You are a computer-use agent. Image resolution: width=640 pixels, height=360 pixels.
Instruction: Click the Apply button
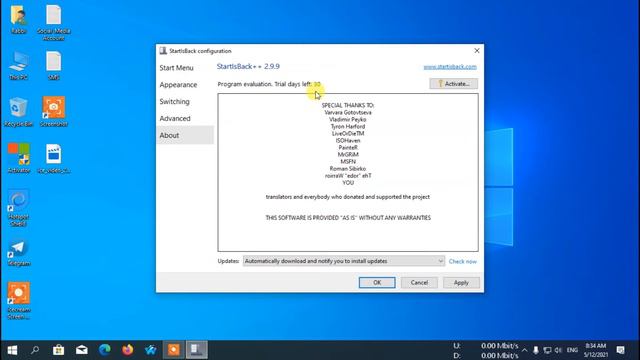pyautogui.click(x=461, y=282)
